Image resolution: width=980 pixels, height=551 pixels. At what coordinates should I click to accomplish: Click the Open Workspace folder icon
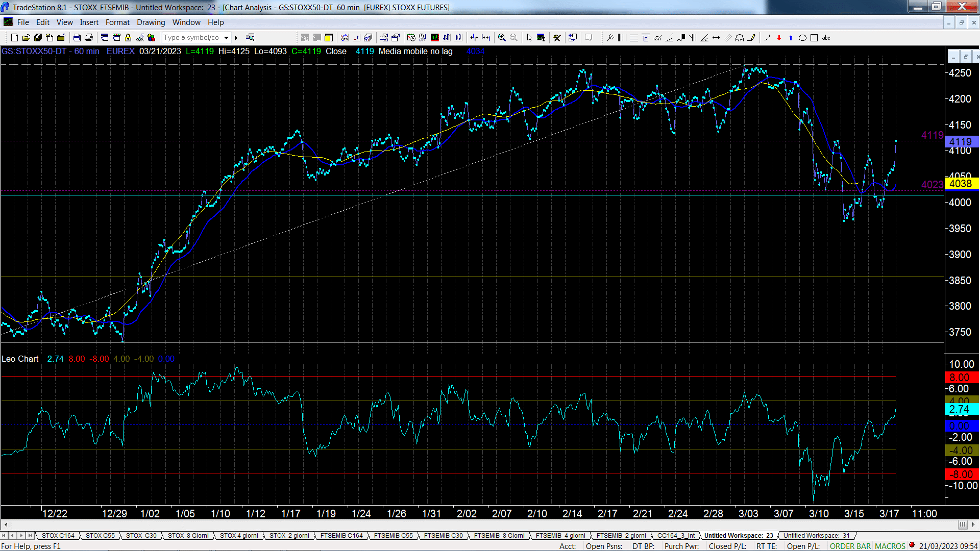point(26,38)
